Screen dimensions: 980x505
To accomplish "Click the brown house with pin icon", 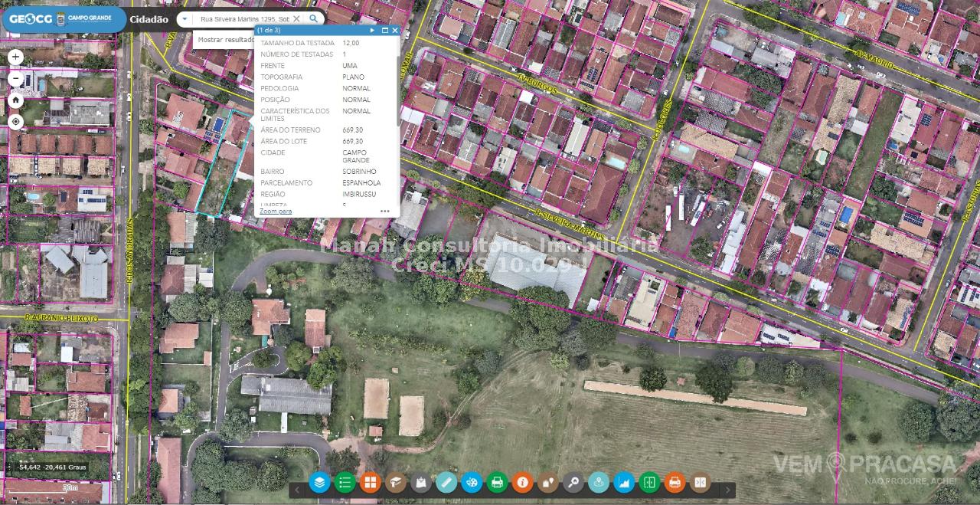I will (x=547, y=482).
